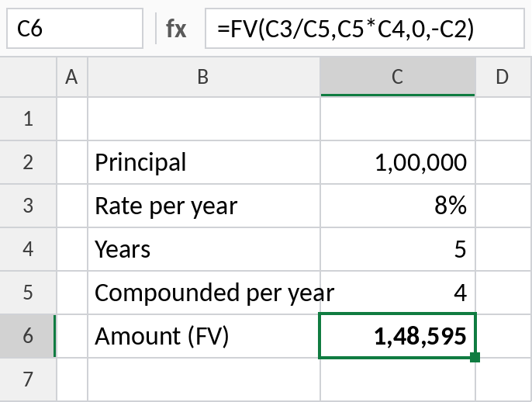
Task: Click the 'Amount (FV)' label cell
Action: point(203,336)
